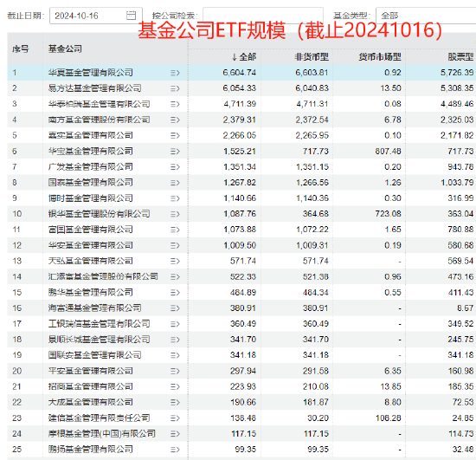Open the calendar icon in date field
Image resolution: width=476 pixels, height=460 pixels.
[x=131, y=16]
